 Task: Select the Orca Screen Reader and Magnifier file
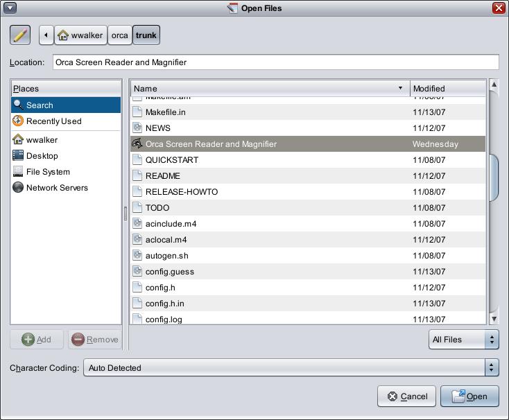[211, 144]
